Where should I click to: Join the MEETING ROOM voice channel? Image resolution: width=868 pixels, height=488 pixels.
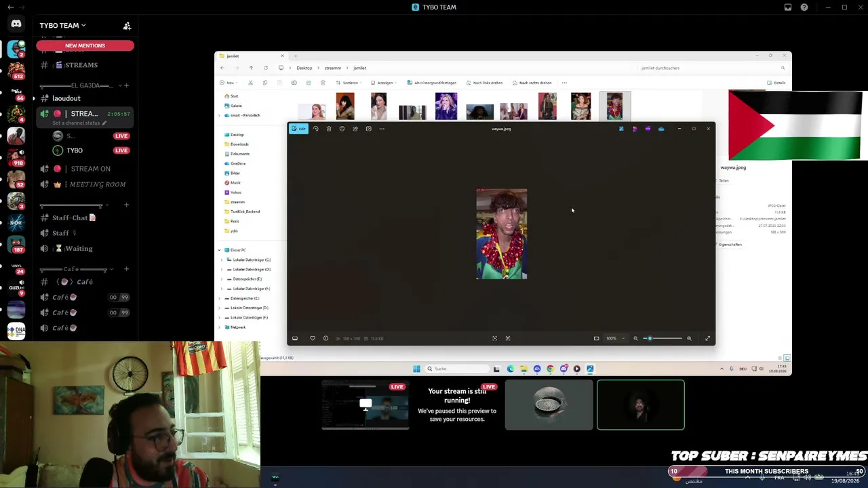pos(85,184)
